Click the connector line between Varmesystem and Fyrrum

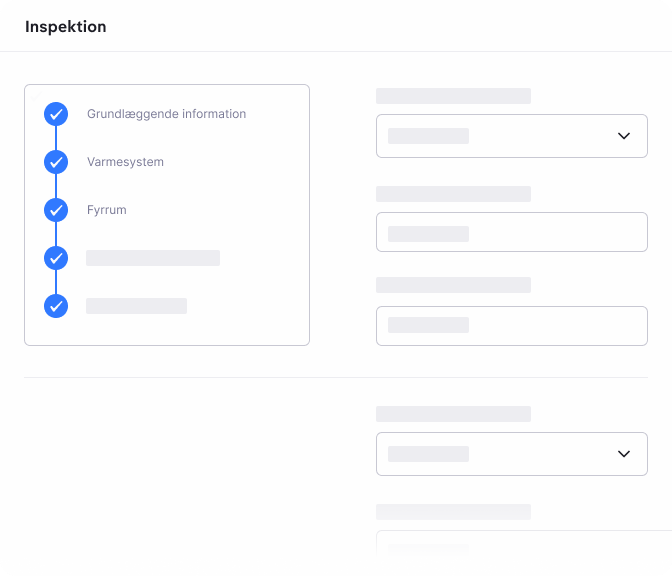pos(56,186)
